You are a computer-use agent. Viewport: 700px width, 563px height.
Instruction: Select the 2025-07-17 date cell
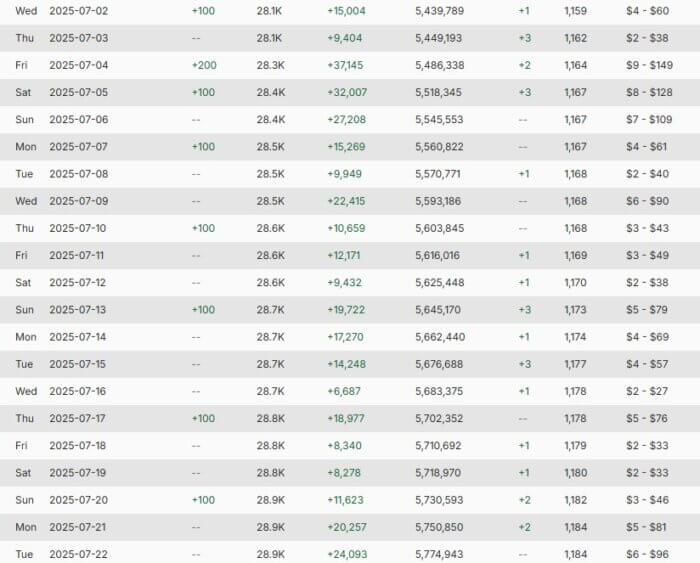pos(79,418)
